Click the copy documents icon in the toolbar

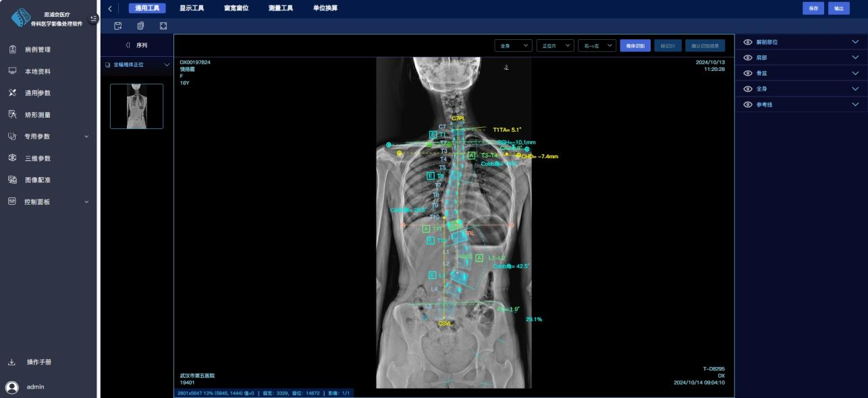[140, 26]
